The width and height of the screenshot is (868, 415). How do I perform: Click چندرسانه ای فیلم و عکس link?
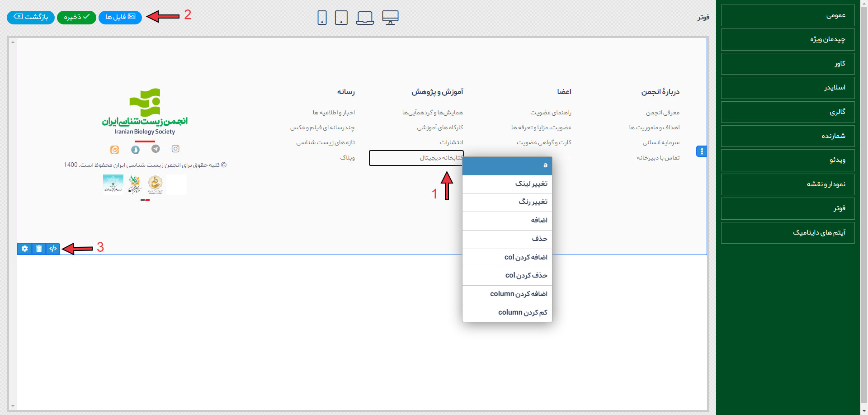322,128
